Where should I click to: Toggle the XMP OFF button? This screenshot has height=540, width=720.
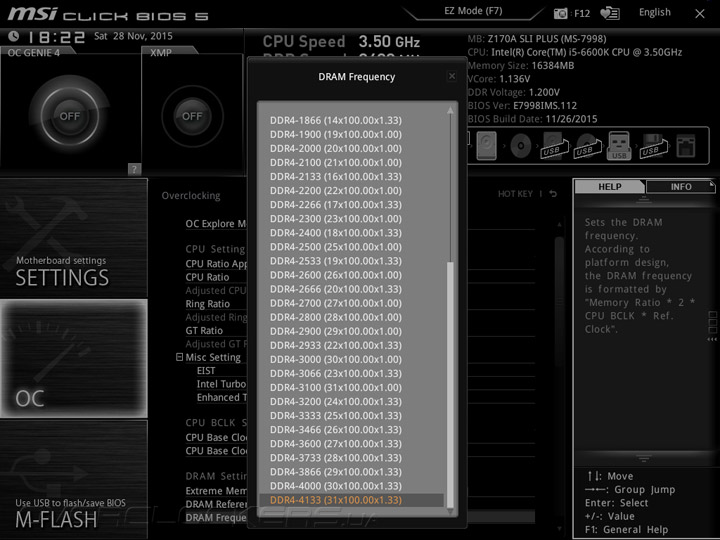(x=192, y=116)
